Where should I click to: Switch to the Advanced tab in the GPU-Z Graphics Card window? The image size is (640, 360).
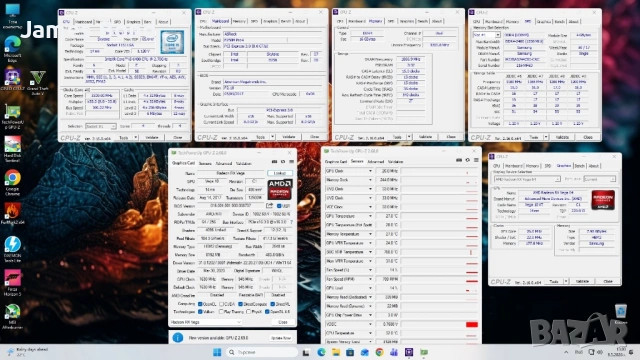pos(223,164)
